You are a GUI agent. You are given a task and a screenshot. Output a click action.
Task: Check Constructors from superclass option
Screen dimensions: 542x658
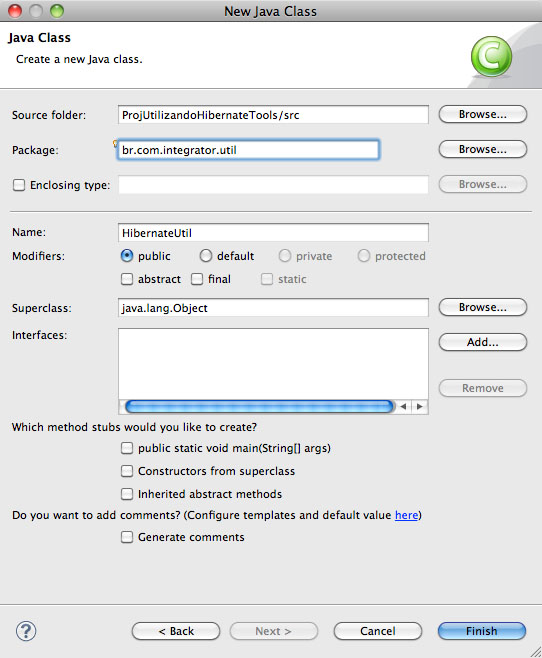(127, 471)
